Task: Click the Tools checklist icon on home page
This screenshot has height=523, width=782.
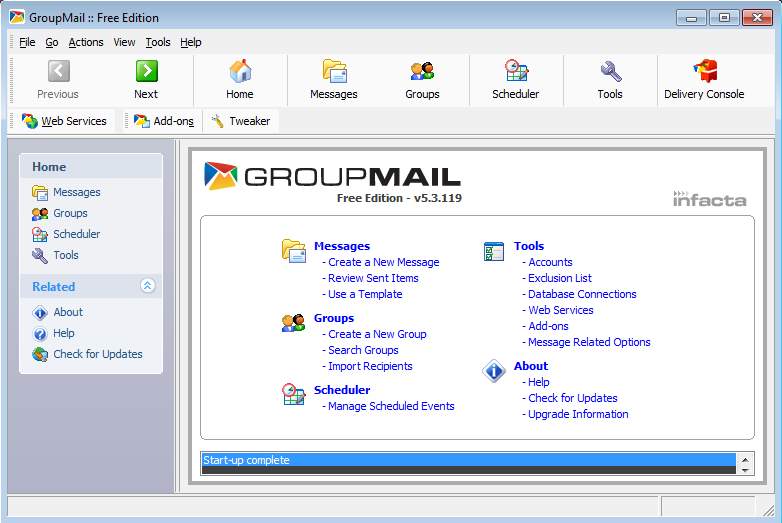Action: click(494, 251)
